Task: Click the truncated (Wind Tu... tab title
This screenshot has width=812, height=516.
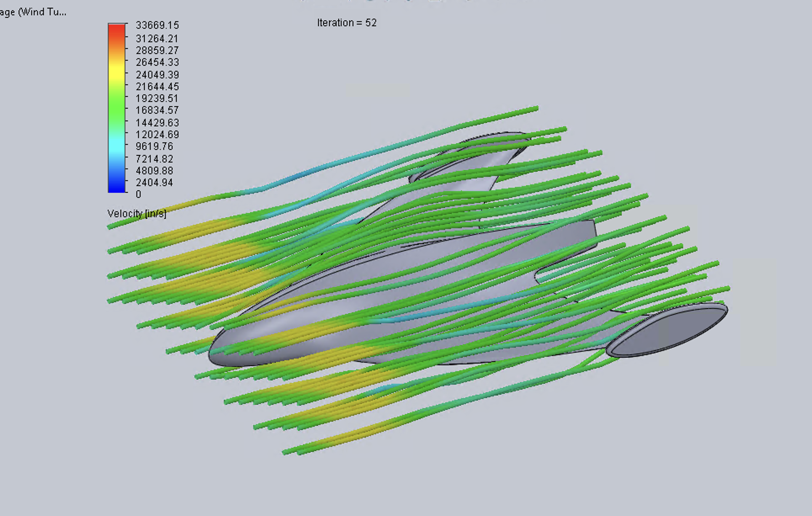Action: click(34, 12)
